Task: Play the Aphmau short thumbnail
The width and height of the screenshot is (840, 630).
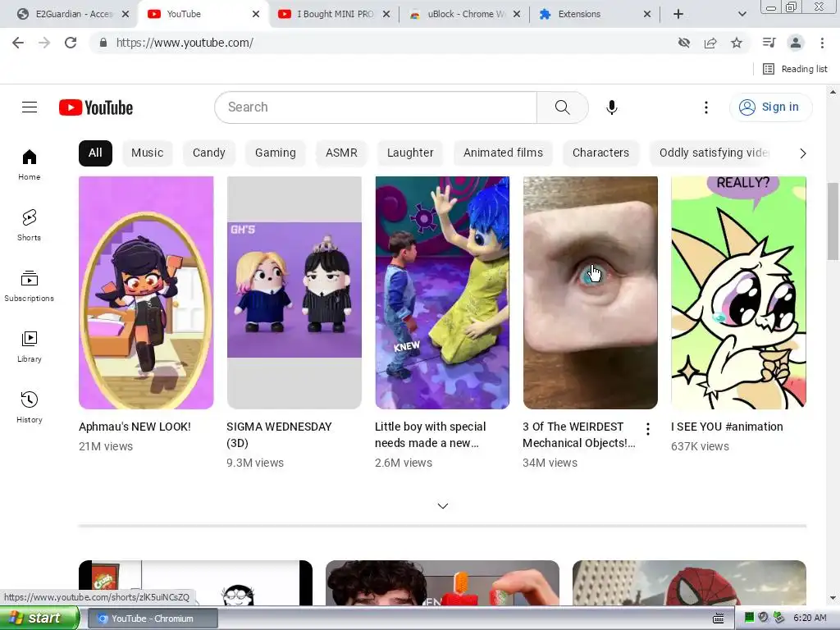Action: (146, 293)
